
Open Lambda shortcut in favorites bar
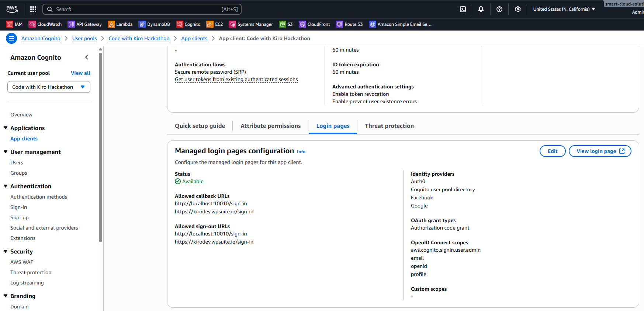[x=120, y=24]
